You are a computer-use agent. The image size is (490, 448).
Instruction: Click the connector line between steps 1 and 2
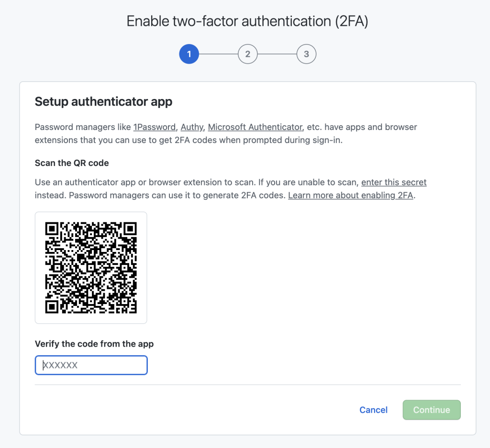pyautogui.click(x=218, y=54)
